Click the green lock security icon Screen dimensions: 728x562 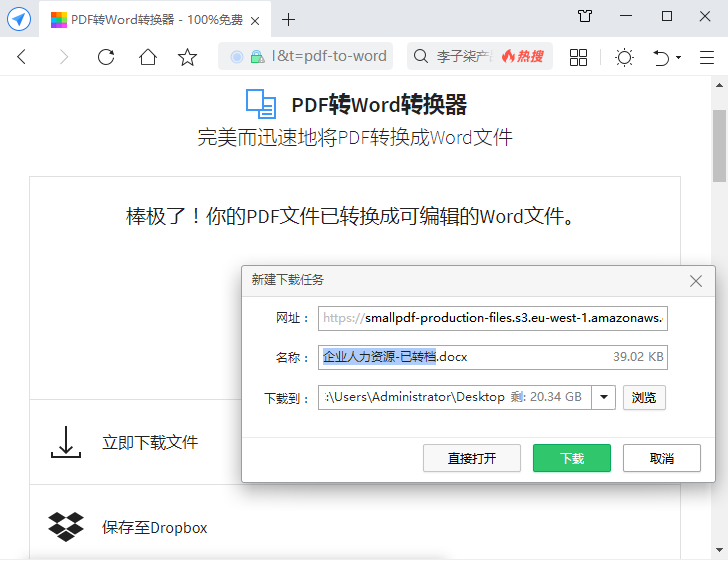257,57
